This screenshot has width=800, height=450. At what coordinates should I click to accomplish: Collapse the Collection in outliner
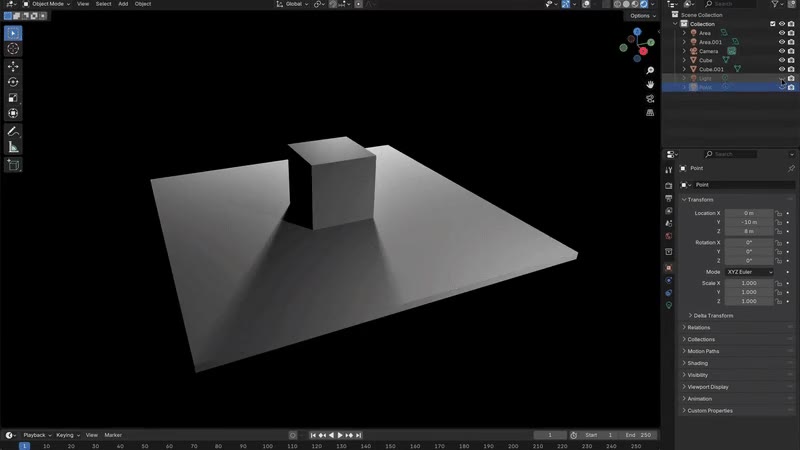pos(676,24)
